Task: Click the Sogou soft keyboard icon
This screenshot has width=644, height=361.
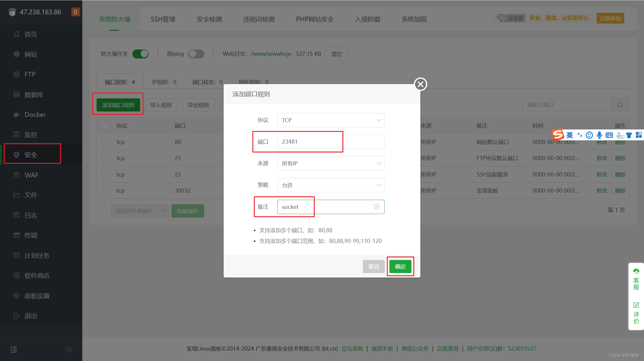Action: click(609, 135)
